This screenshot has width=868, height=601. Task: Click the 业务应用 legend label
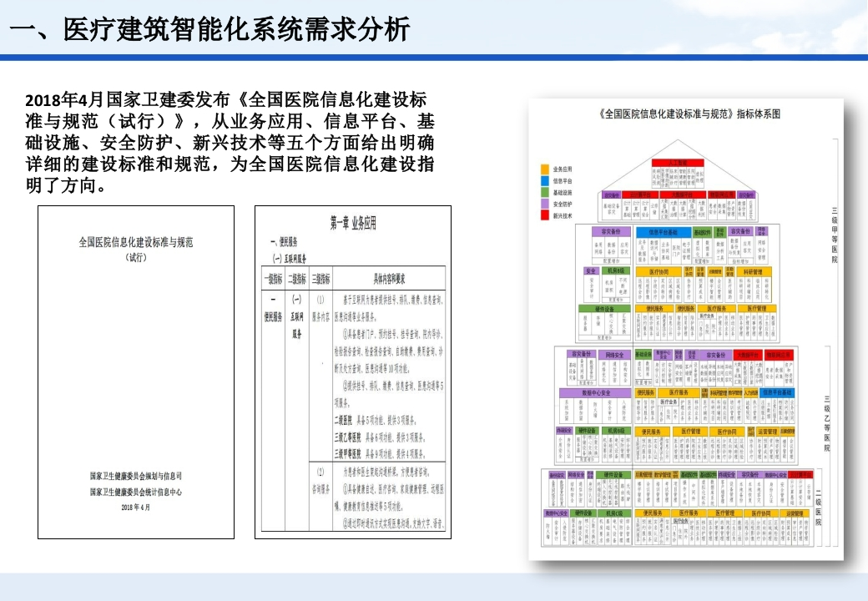coord(563,169)
